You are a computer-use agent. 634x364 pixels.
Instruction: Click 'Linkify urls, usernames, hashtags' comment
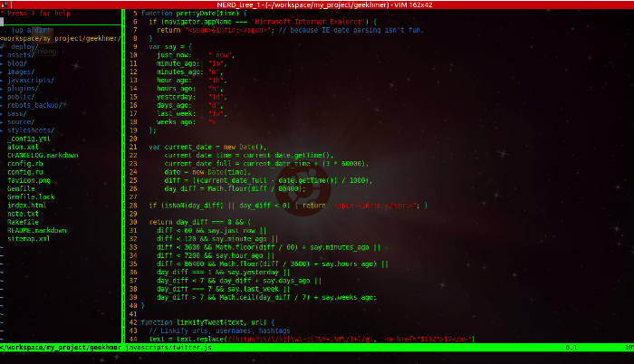point(219,330)
